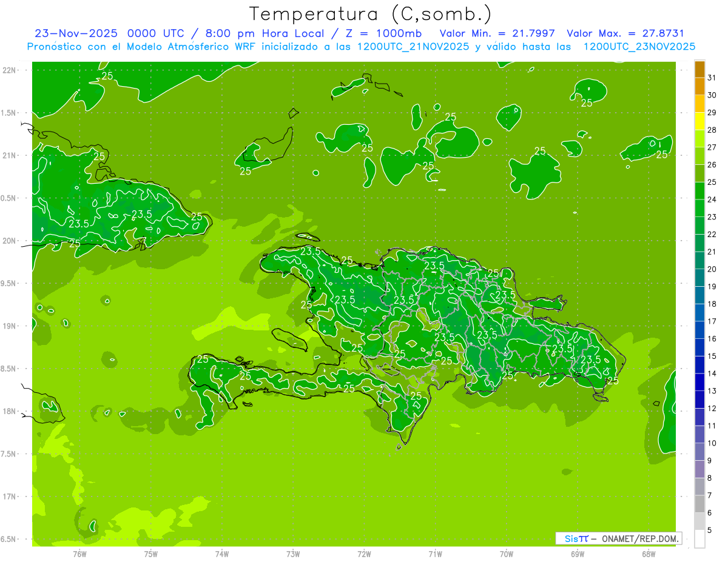Click the legend swatch between 22 and 23
The image size is (728, 562).
700,226
